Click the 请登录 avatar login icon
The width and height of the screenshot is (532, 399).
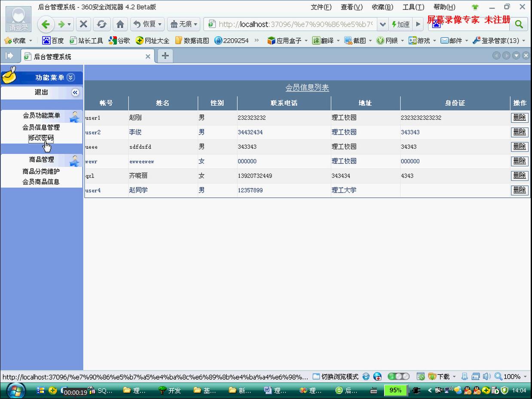tap(18, 19)
